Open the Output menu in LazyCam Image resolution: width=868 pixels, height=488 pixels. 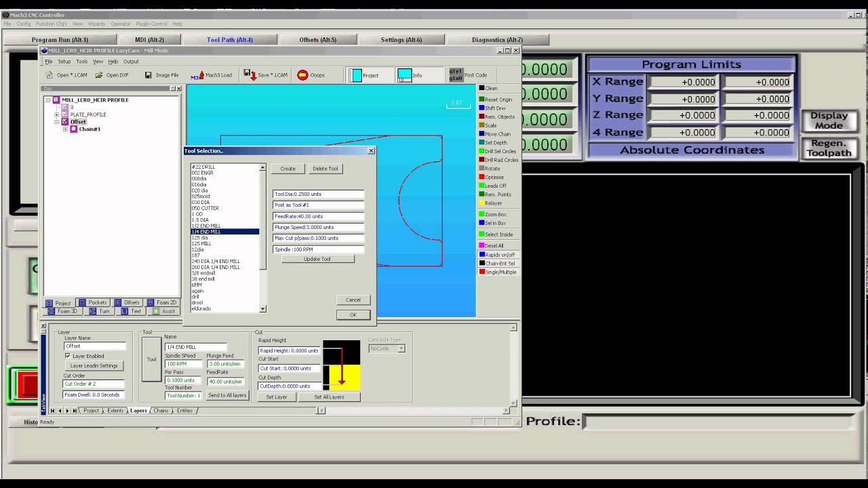tap(131, 62)
